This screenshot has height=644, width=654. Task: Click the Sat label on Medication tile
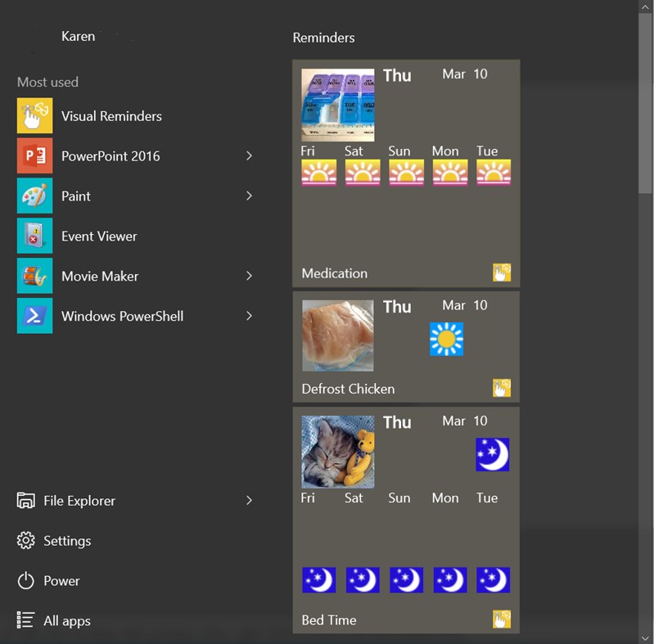(354, 151)
